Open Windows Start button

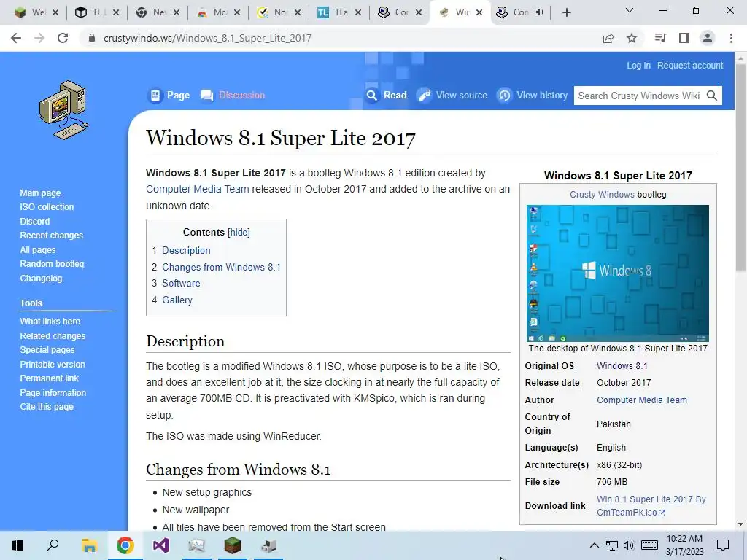click(18, 545)
